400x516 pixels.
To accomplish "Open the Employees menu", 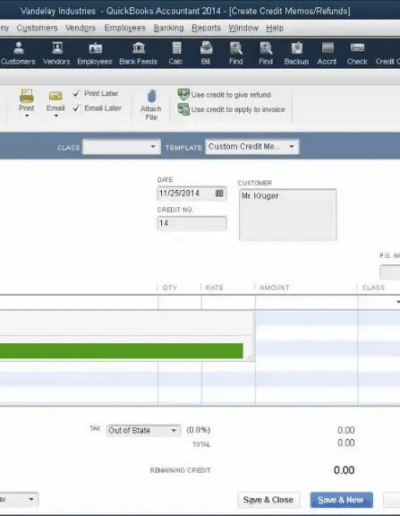I will [x=125, y=28].
